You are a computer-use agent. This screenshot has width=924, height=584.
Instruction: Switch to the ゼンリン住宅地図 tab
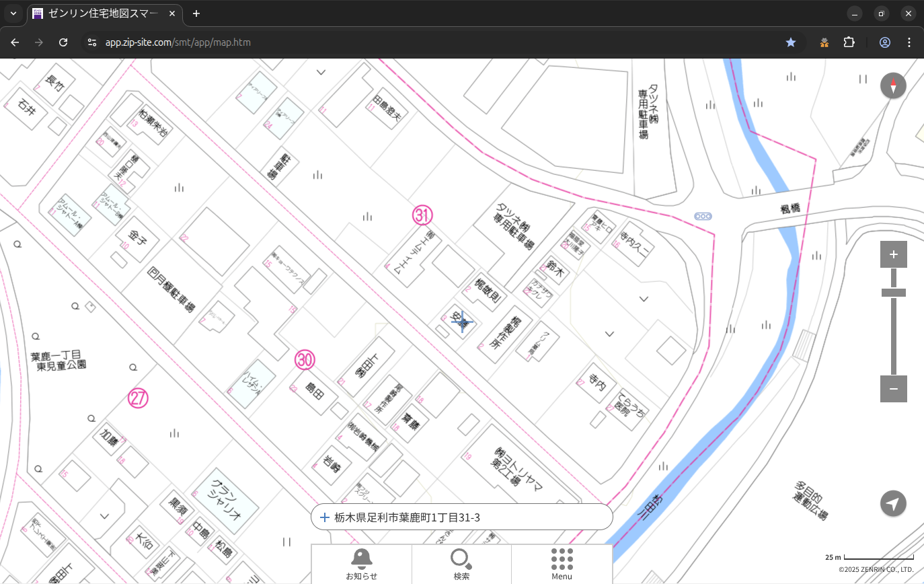[101, 13]
